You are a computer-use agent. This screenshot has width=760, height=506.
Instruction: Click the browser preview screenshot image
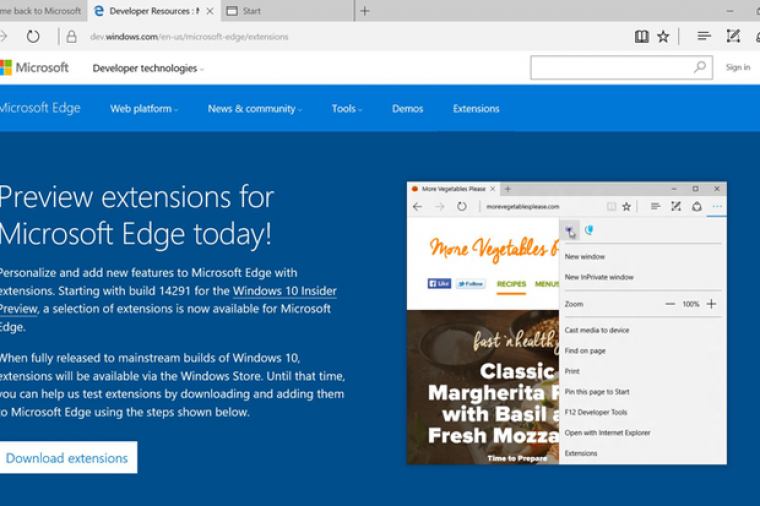coord(567,323)
